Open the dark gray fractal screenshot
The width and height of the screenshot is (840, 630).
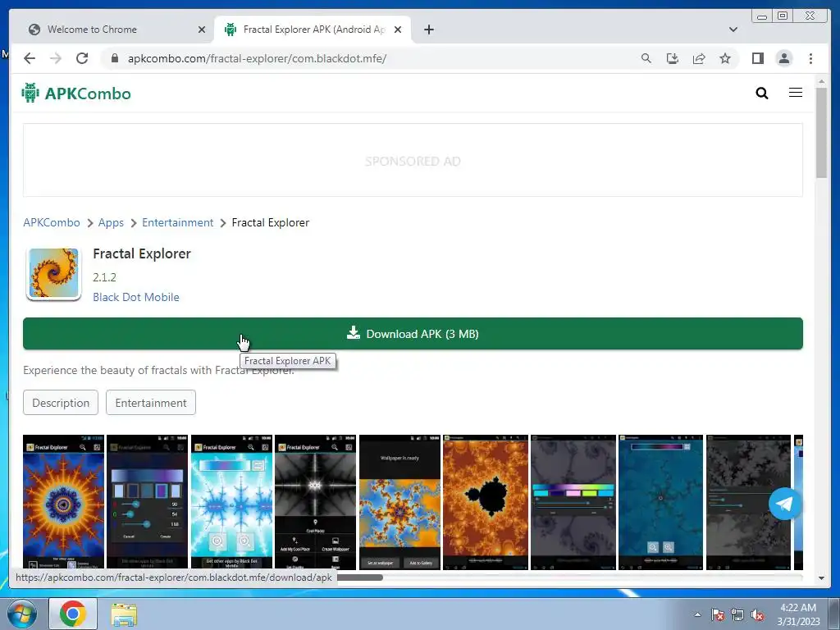tap(748, 502)
